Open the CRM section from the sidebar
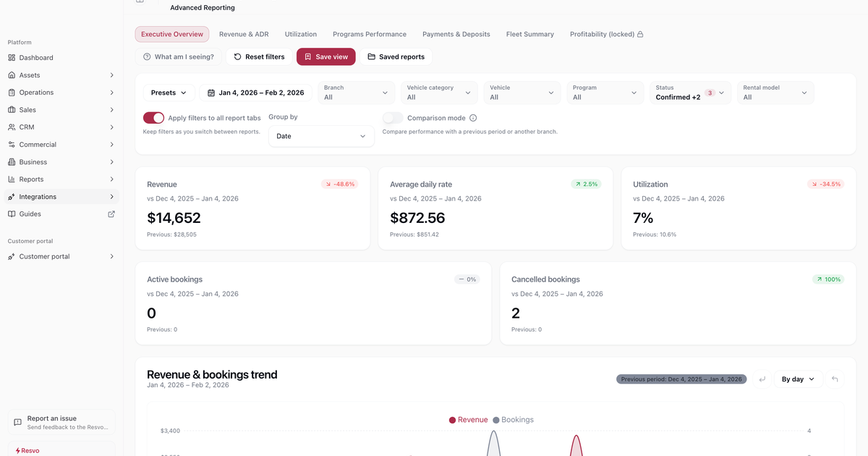Screen dimensions: 868x456 [29, 127]
